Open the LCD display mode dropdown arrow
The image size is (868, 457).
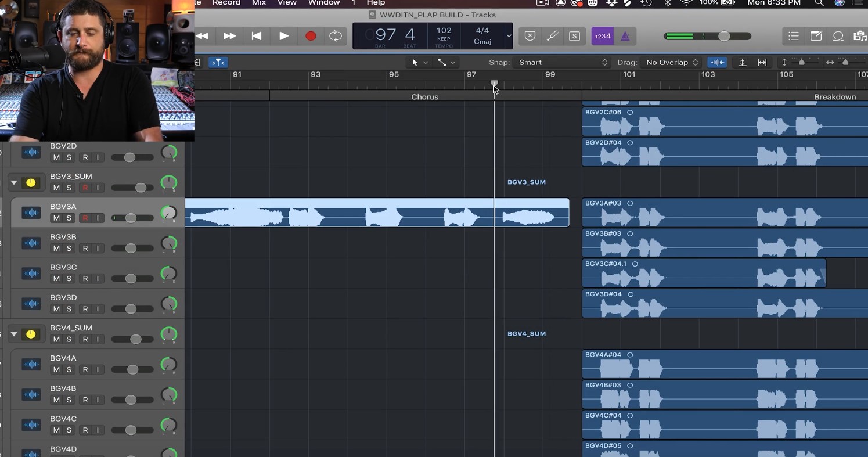tap(509, 36)
